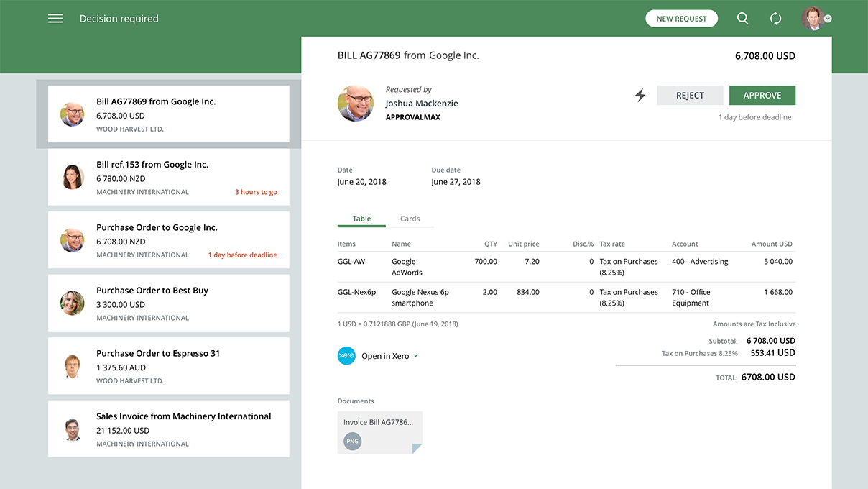
Task: Click the lightning bolt icon near Reject
Action: tap(640, 94)
